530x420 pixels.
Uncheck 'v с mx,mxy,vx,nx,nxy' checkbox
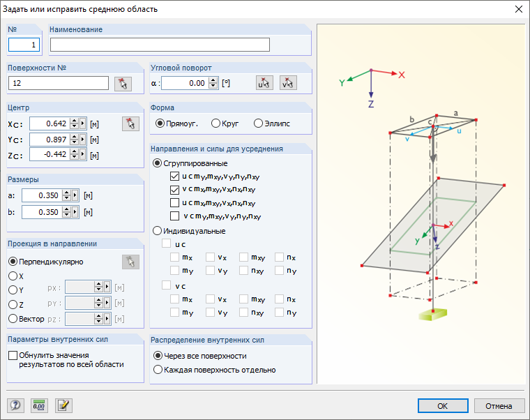(x=175, y=189)
